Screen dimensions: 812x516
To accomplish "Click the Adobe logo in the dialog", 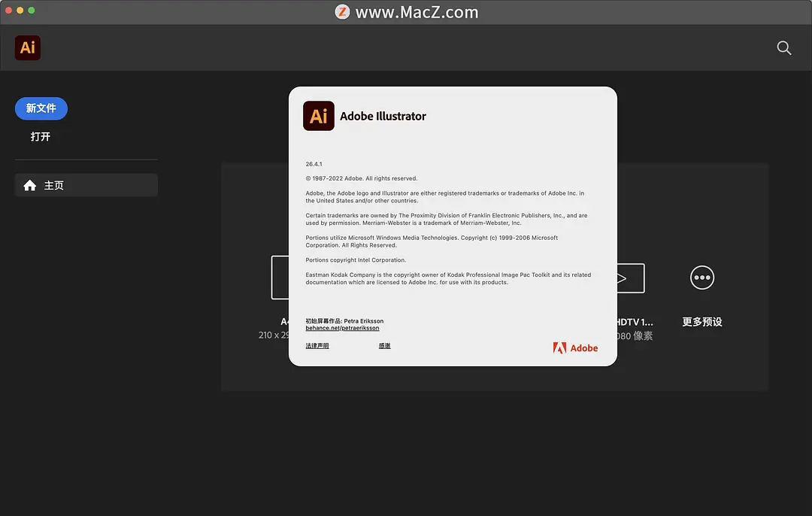I will tap(575, 348).
